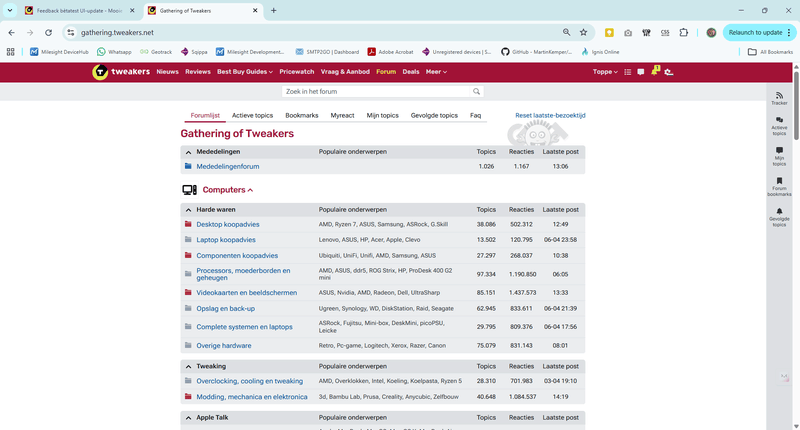Screen dimensions: 800x430
Task: Click Reset laatste-bezoektijd link
Action: click(x=550, y=115)
